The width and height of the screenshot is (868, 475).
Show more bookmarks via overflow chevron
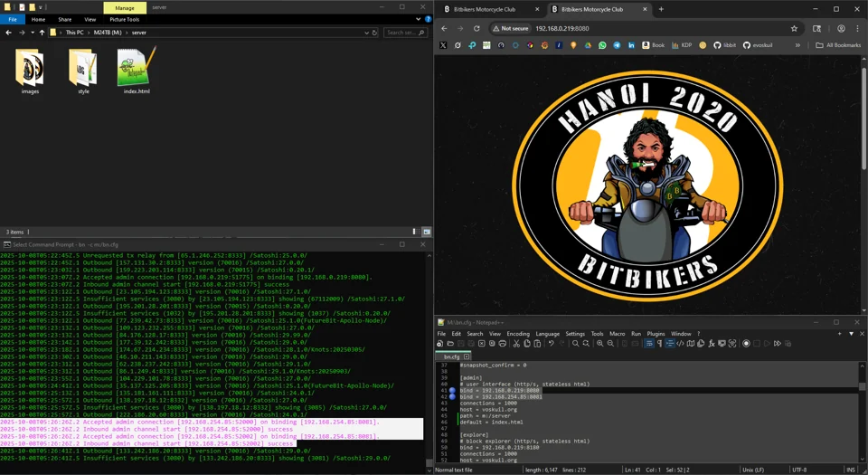coord(797,45)
